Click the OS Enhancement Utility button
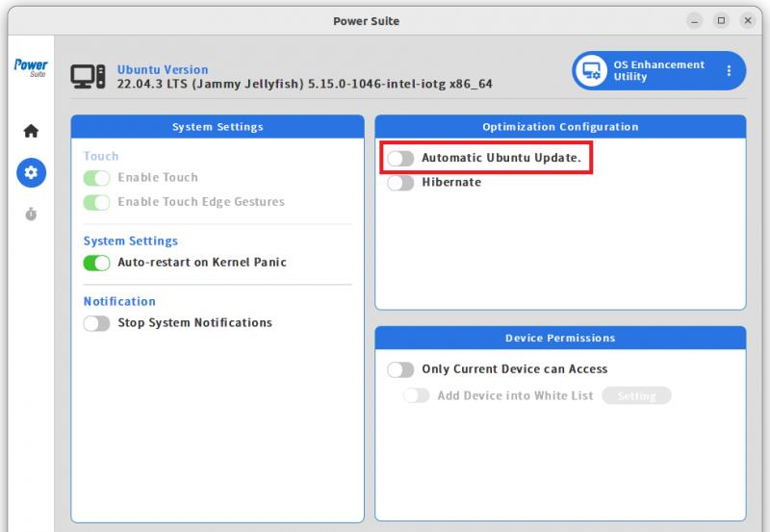 click(x=659, y=70)
